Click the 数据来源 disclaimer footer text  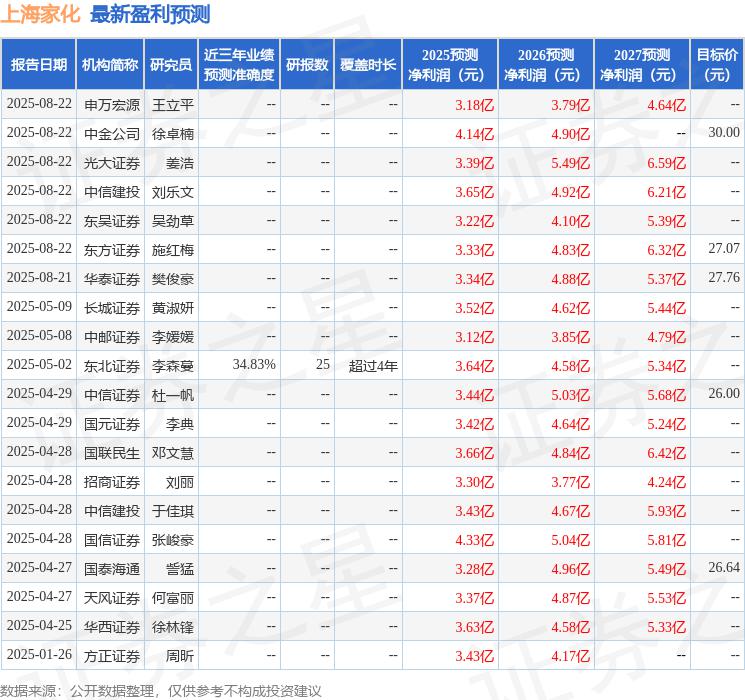pyautogui.click(x=161, y=690)
